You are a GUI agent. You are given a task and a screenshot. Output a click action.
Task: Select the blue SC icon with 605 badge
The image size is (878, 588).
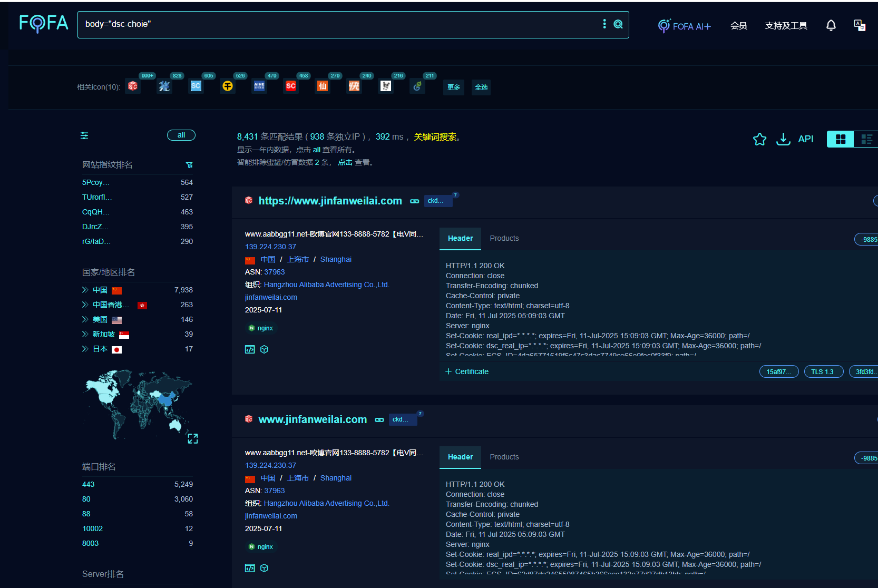(196, 86)
